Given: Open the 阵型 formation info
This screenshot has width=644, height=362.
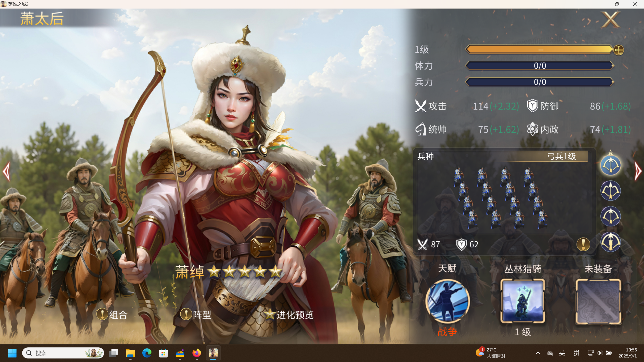Looking at the screenshot, I should (196, 314).
